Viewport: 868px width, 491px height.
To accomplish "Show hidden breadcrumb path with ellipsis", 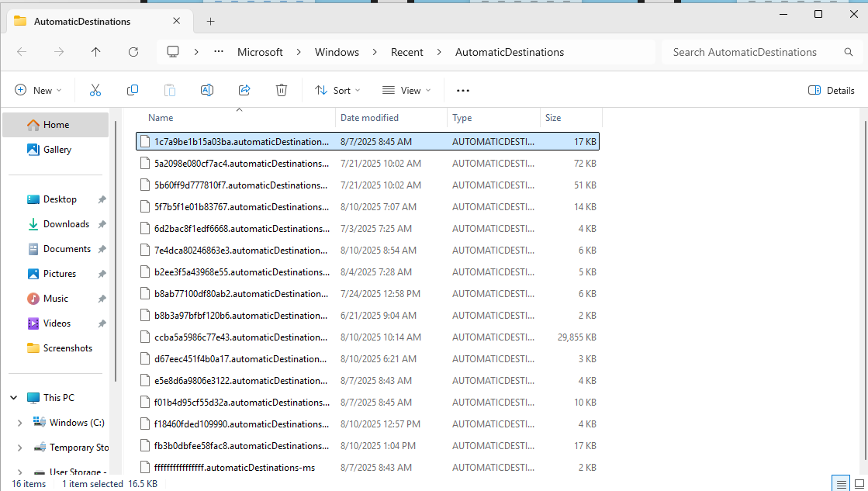I will coord(219,52).
